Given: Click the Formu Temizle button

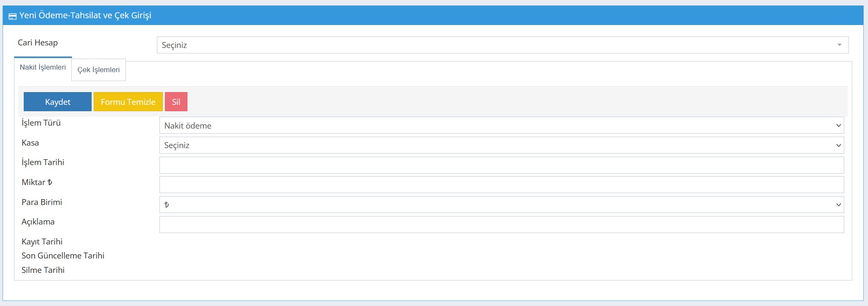Looking at the screenshot, I should tap(128, 102).
